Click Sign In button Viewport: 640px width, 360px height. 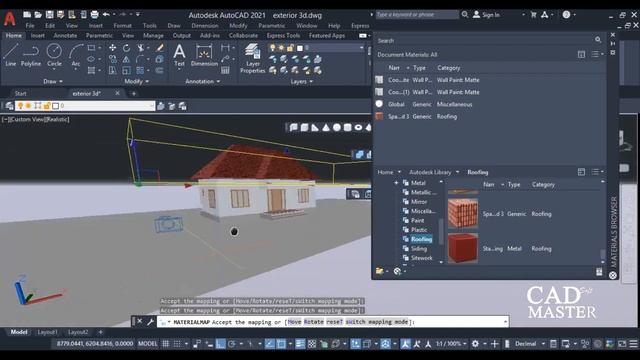click(487, 15)
